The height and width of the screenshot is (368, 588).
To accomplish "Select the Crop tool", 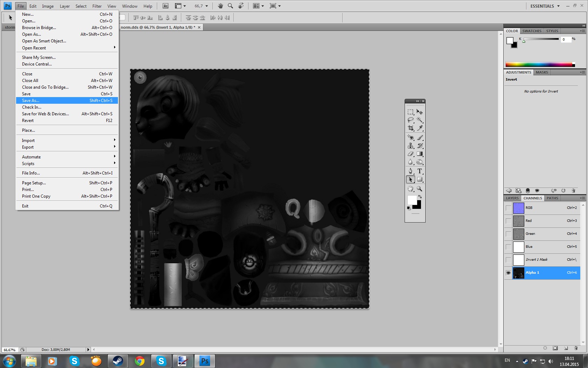I will point(411,128).
